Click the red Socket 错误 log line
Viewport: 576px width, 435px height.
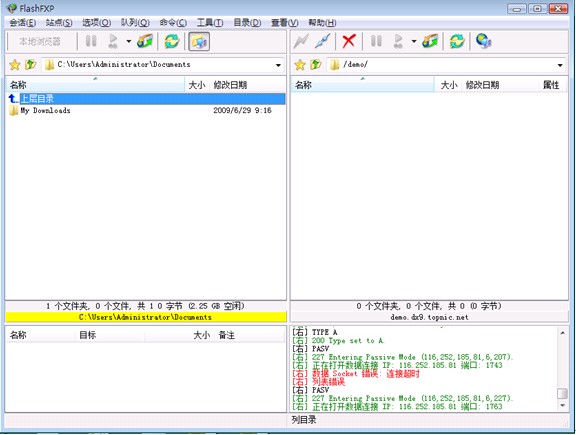coord(356,374)
